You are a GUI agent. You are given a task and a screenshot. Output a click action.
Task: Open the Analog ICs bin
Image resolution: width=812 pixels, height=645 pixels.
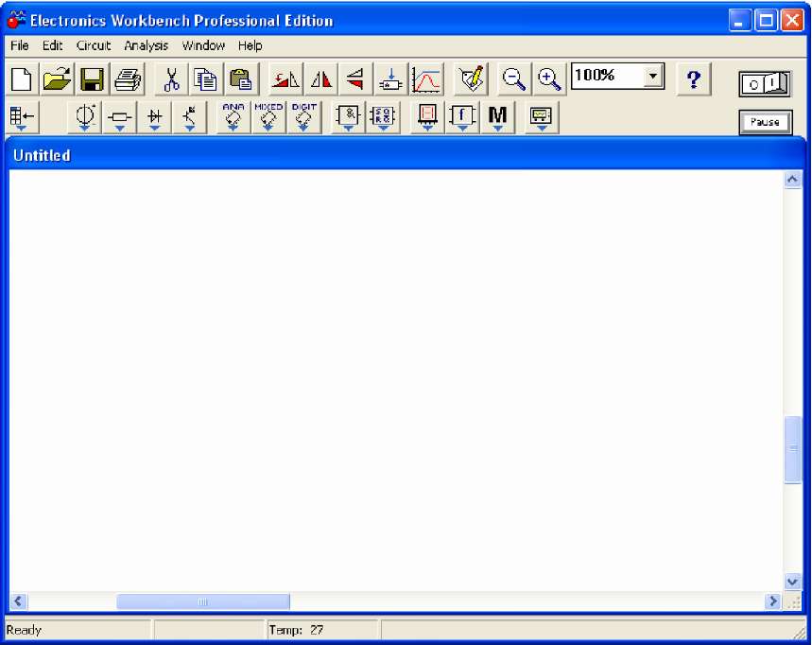[x=233, y=117]
